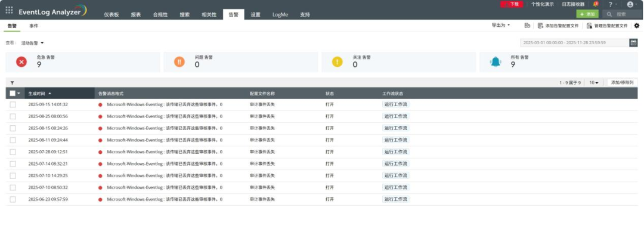644x229 pixels.
Task: Check the row dated 2025-07-10 14:29:25
Action: click(13, 176)
